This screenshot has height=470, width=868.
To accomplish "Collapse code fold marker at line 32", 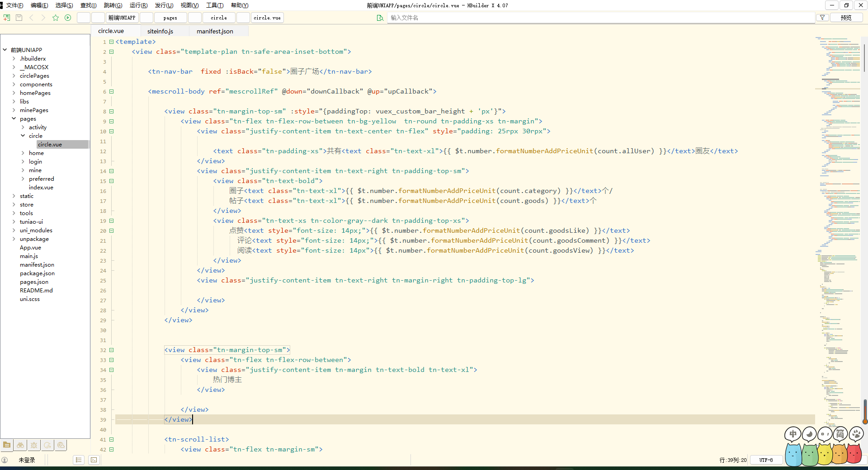I will point(111,350).
